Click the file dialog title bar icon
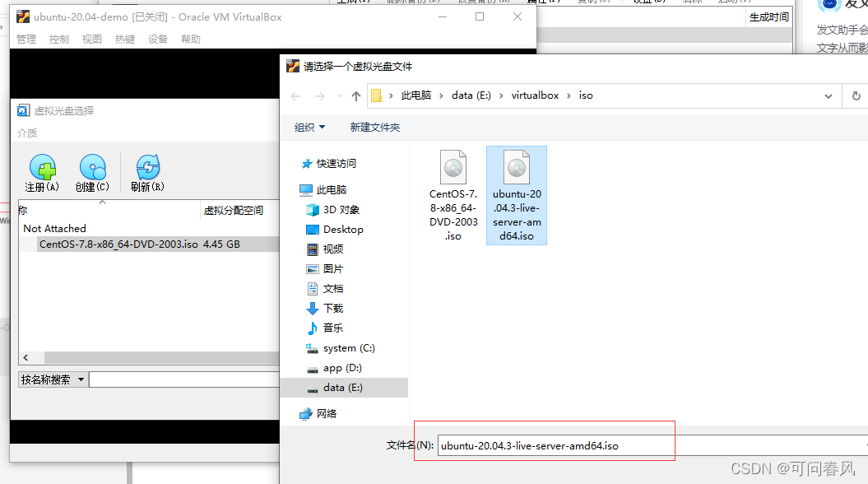Image resolution: width=868 pixels, height=484 pixels. coord(293,67)
